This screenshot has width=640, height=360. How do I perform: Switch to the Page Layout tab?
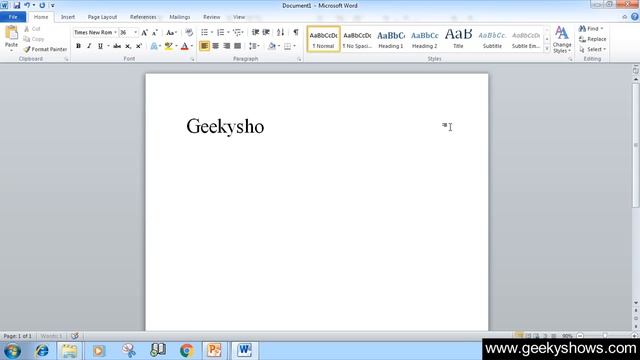pyautogui.click(x=102, y=17)
